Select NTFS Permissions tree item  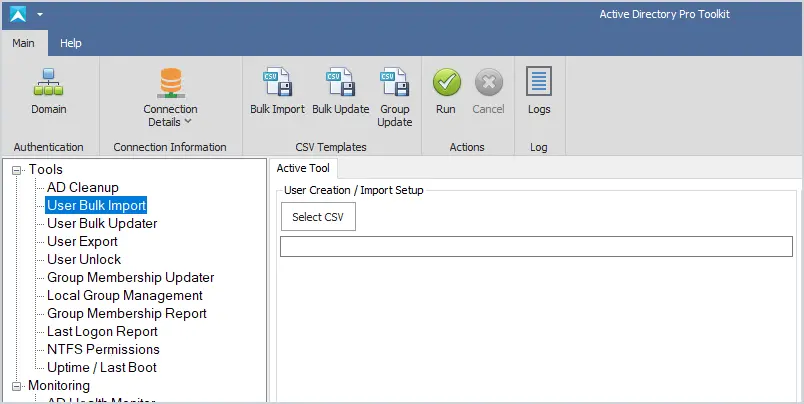pos(103,350)
